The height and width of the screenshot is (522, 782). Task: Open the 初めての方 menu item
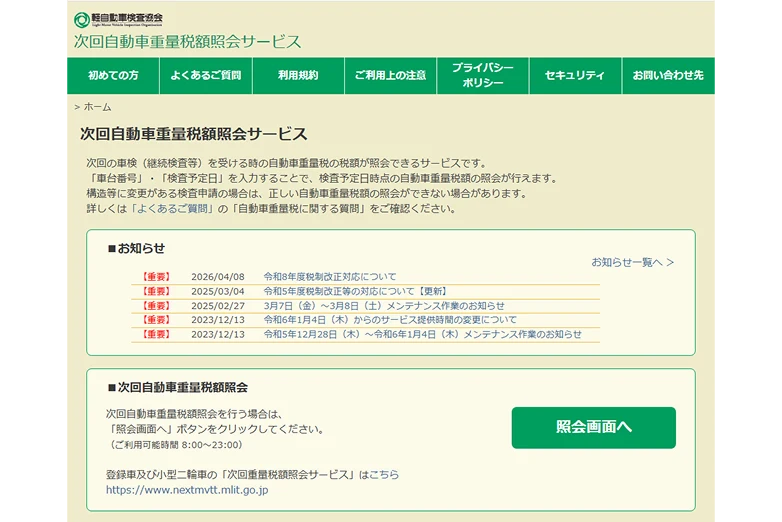113,75
